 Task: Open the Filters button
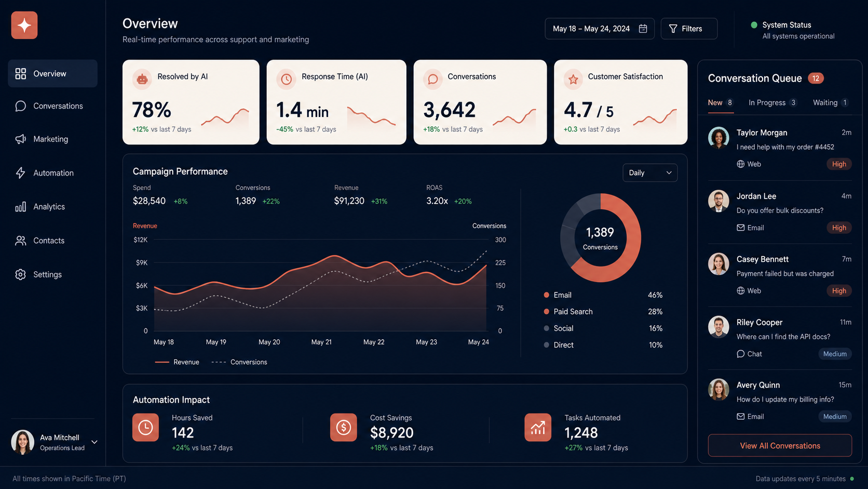[689, 29]
